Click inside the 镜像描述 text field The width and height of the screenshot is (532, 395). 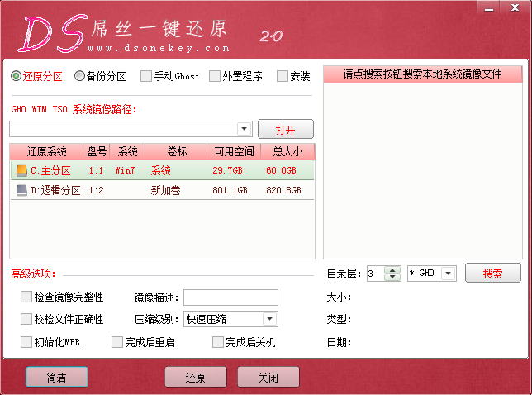pos(230,297)
